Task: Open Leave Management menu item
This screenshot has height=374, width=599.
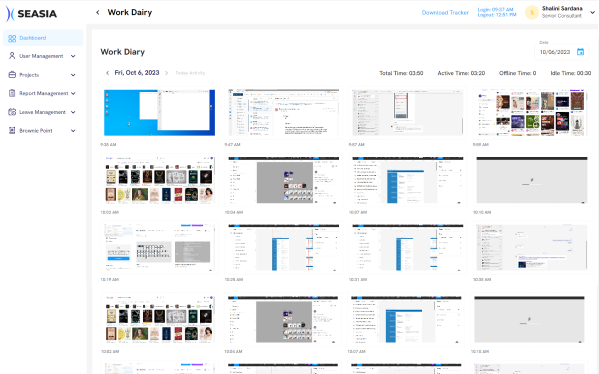Action: 42,112
